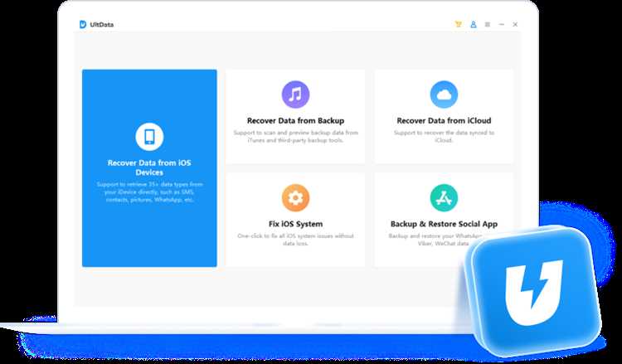Image resolution: width=622 pixels, height=364 pixels.
Task: Open Fix iOS System title
Action: coord(295,224)
